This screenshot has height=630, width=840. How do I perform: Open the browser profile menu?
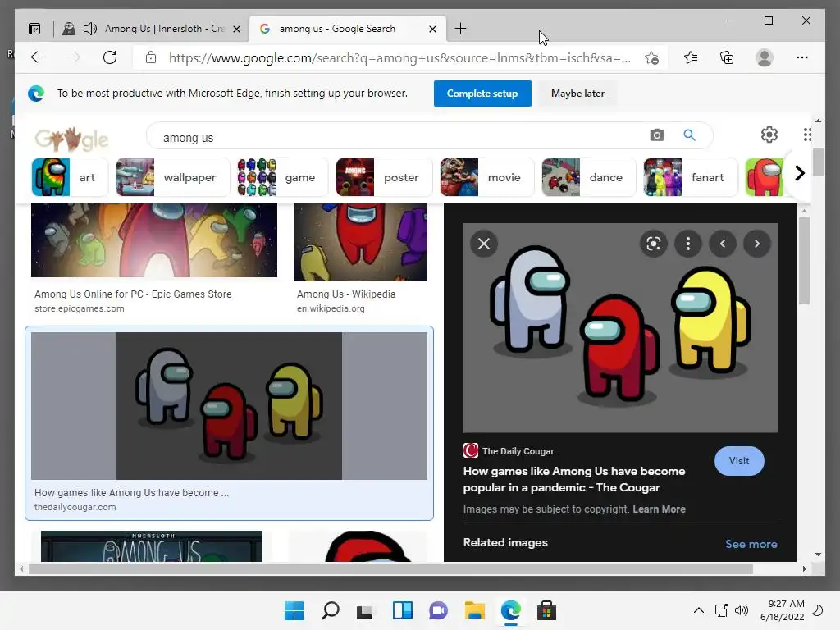(765, 57)
